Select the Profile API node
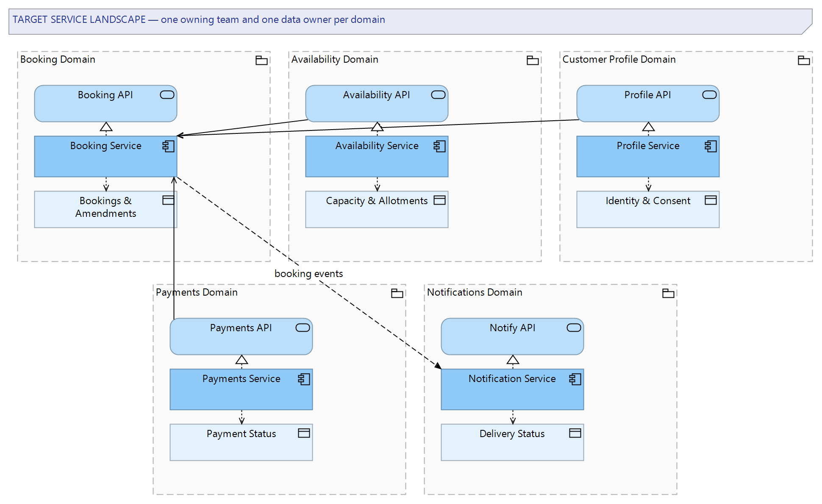Image resolution: width=822 pixels, height=504 pixels. pyautogui.click(x=648, y=104)
